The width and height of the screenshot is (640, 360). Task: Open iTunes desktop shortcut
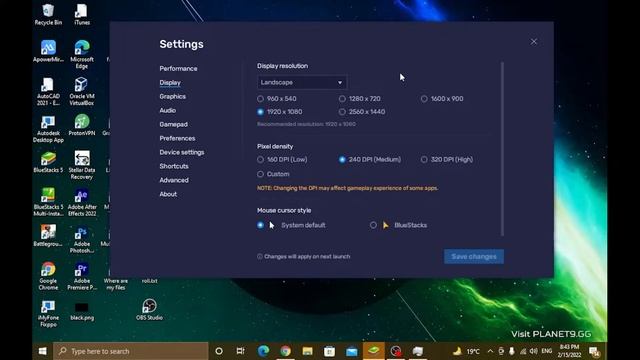click(82, 14)
